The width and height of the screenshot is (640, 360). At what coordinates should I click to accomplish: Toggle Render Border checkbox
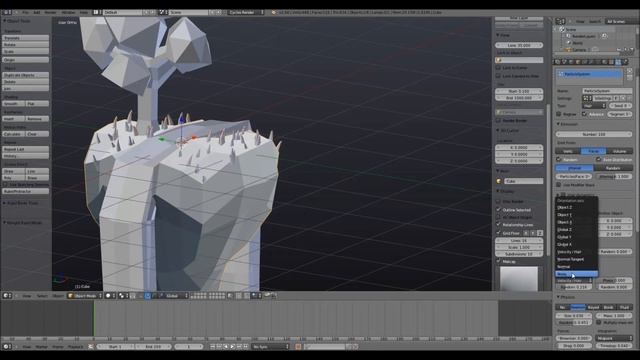coord(498,120)
